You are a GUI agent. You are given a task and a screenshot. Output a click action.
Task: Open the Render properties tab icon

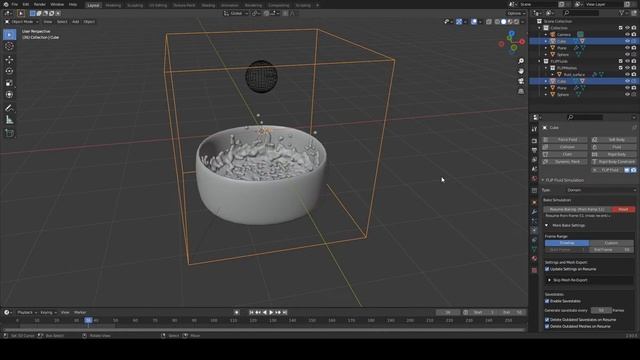click(534, 141)
